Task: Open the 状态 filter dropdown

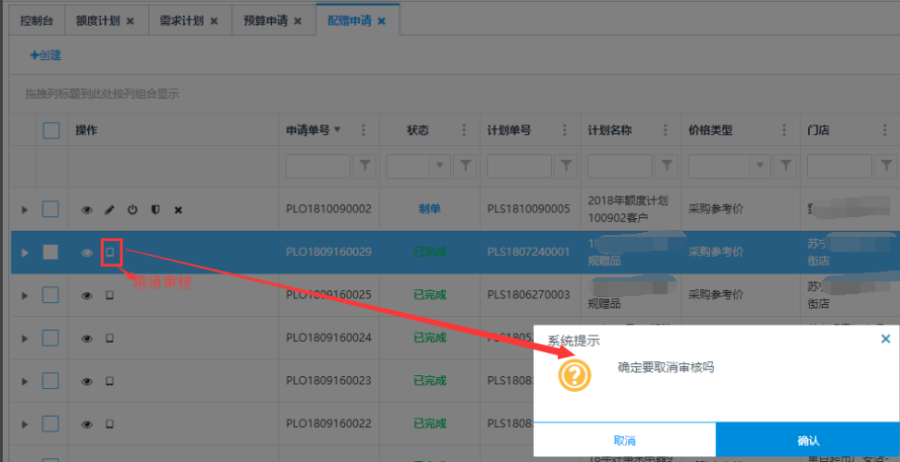Action: (440, 165)
